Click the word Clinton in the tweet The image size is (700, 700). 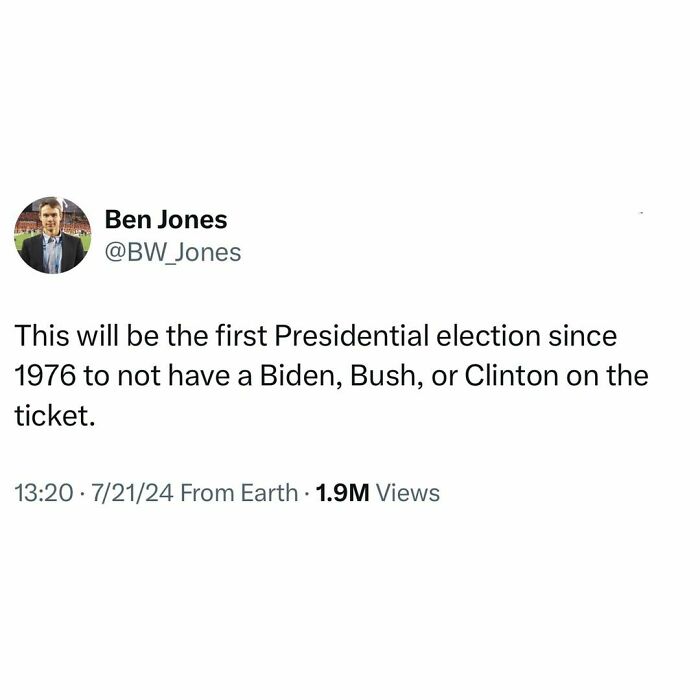pos(504,376)
